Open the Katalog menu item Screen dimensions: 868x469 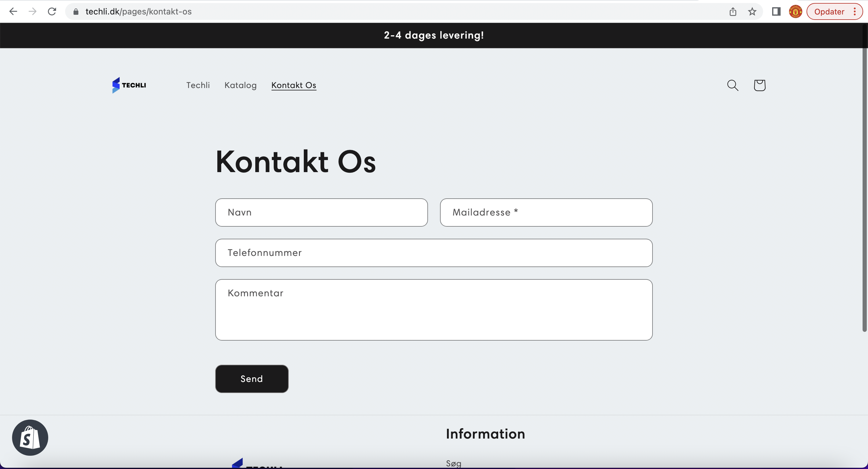coord(240,85)
